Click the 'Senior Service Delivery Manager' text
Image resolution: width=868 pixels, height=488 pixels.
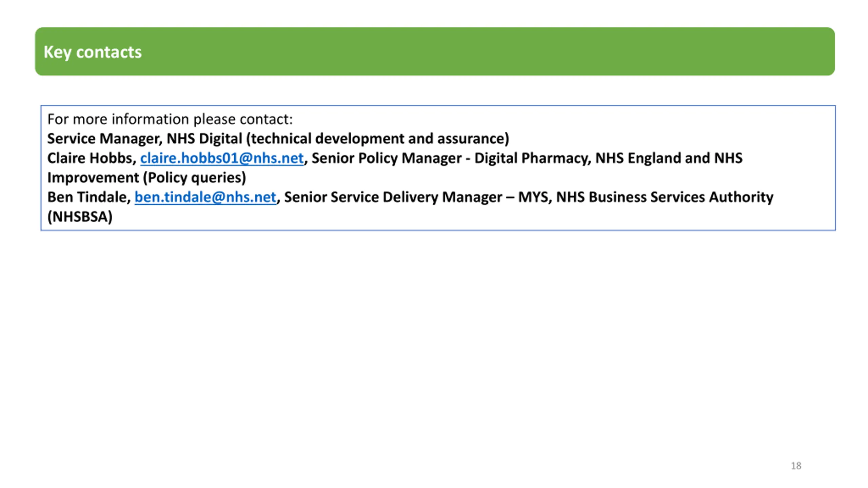(x=393, y=197)
